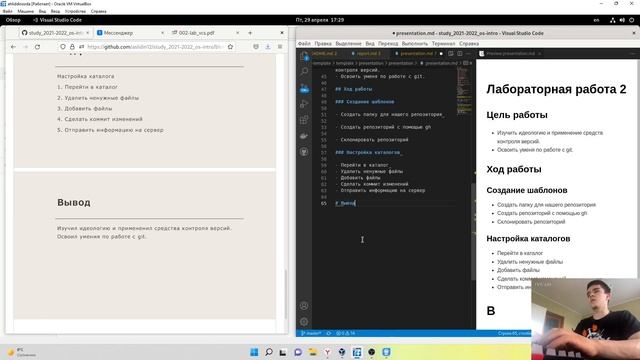The width and height of the screenshot is (640, 360).
Task: Click the Firefox page vertical scrollbar
Action: pyautogui.click(x=285, y=294)
